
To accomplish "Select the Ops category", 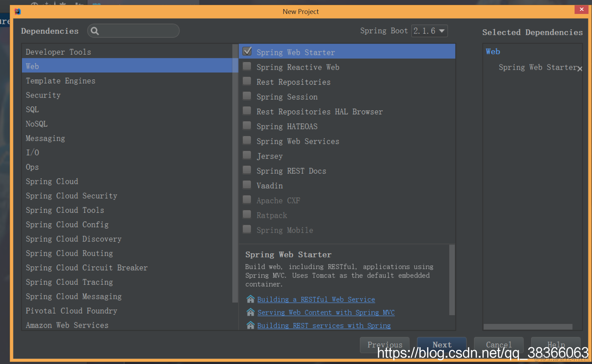I will tap(127, 167).
